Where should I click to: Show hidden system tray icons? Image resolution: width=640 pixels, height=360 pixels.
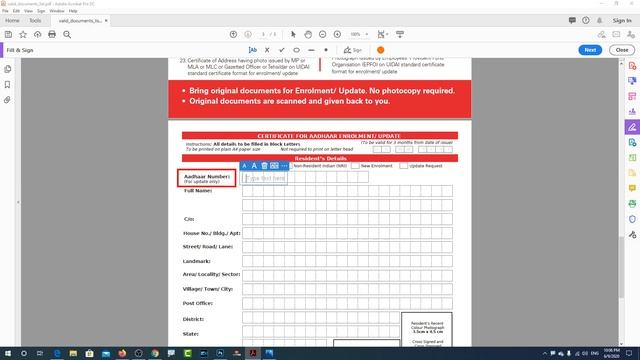point(544,353)
